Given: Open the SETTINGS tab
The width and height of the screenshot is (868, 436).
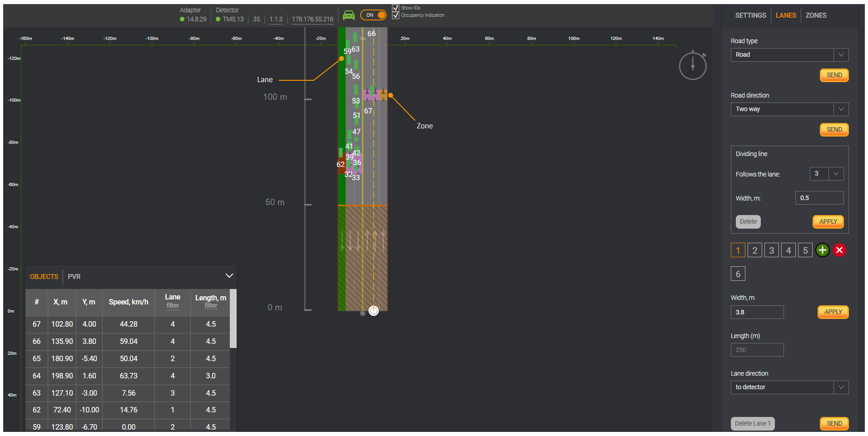Looking at the screenshot, I should [x=750, y=15].
